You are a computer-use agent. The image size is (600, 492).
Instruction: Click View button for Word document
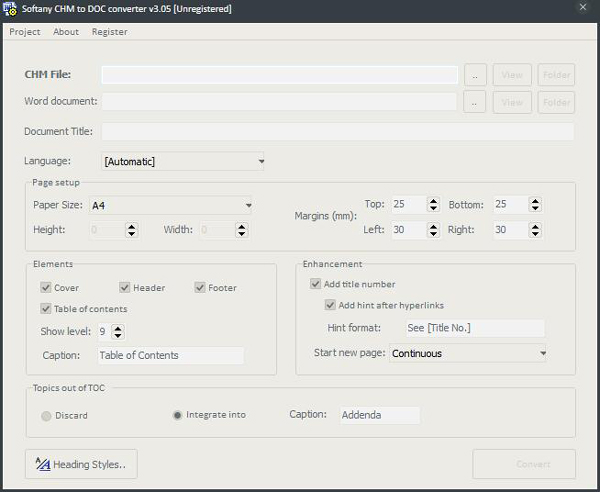[x=512, y=102]
